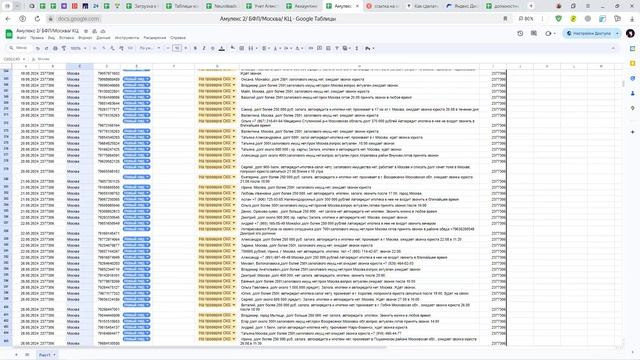Click the undo arrow in toolbar
Image resolution: width=640 pixels, height=360 pixels.
[38, 48]
